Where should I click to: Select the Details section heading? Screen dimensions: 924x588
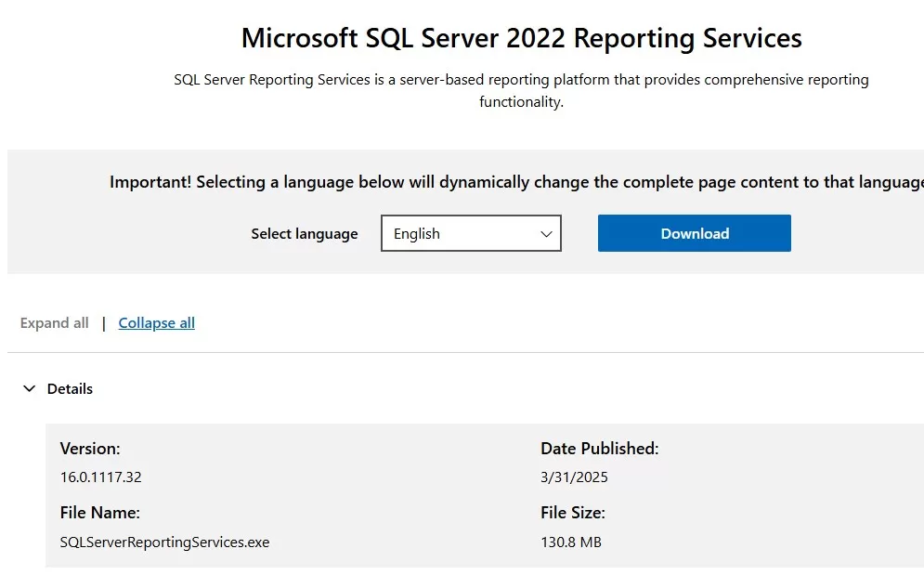click(70, 388)
